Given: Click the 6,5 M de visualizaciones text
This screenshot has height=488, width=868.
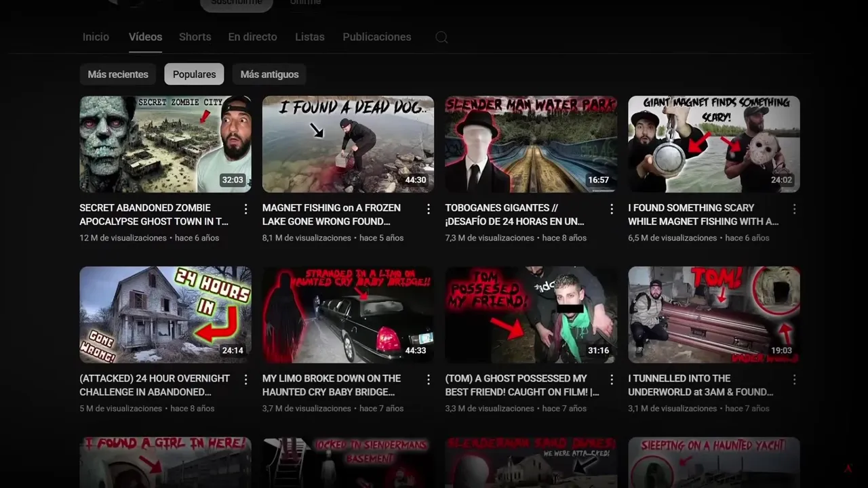Looking at the screenshot, I should click(672, 238).
